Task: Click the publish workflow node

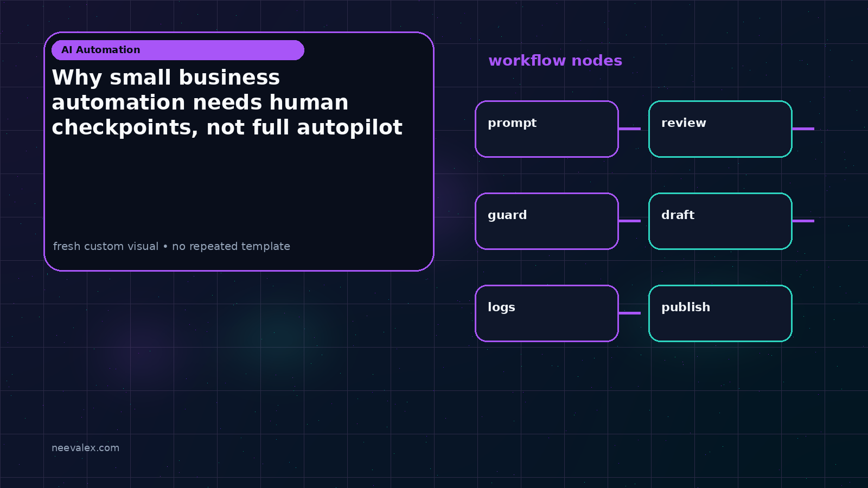Action: (720, 313)
